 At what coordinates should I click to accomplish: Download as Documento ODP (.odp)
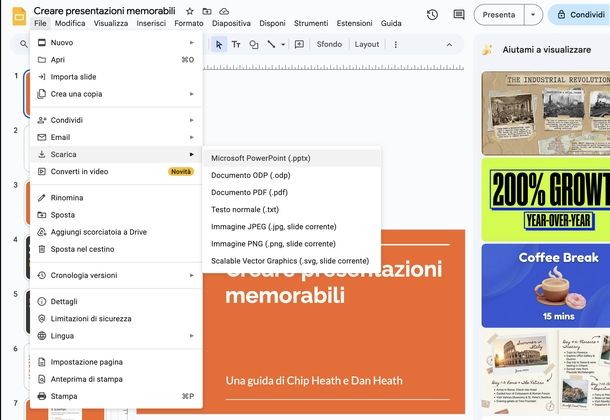291,175
